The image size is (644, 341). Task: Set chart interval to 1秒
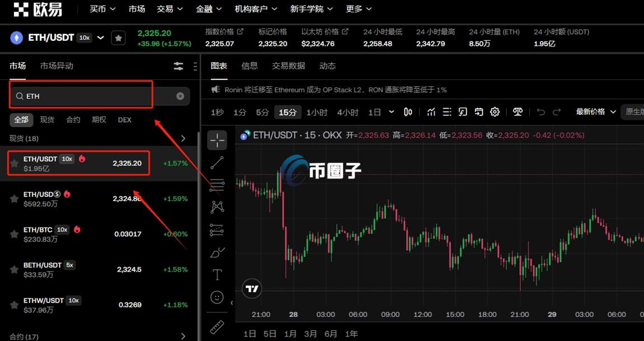(217, 112)
